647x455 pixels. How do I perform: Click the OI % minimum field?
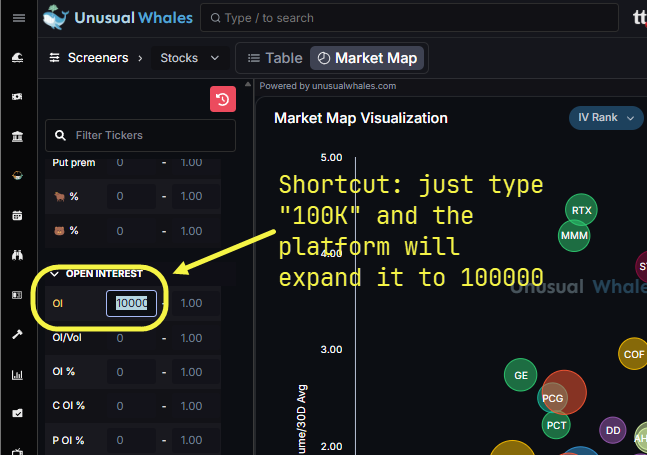click(131, 372)
